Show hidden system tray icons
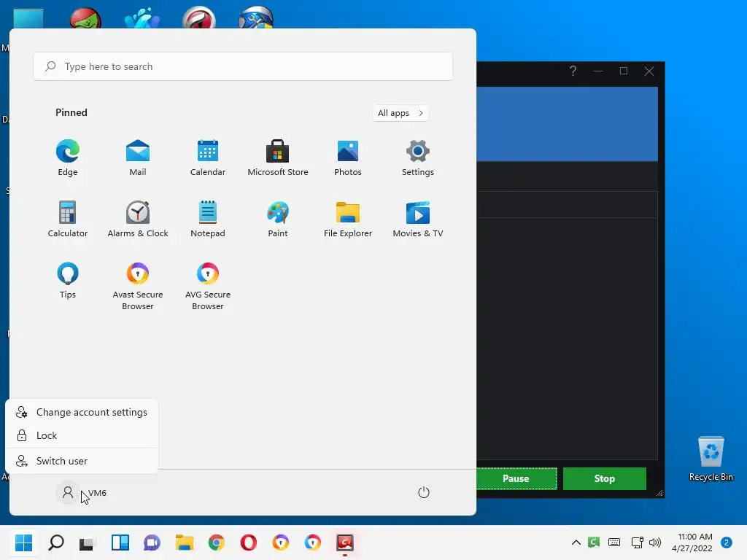The image size is (747, 560). point(576,542)
